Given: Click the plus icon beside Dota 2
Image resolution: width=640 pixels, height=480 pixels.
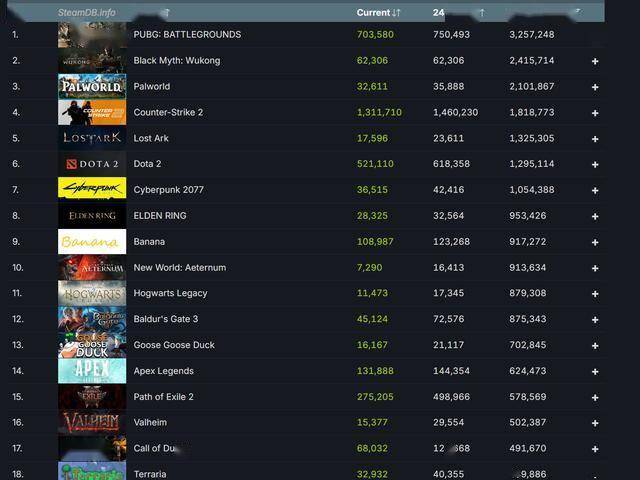Looking at the screenshot, I should [595, 164].
